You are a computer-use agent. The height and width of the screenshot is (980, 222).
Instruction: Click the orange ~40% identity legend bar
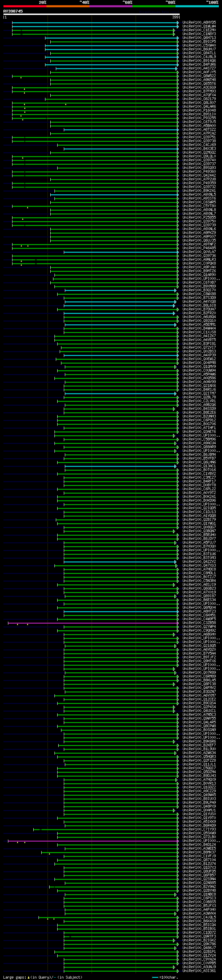[68, 6]
